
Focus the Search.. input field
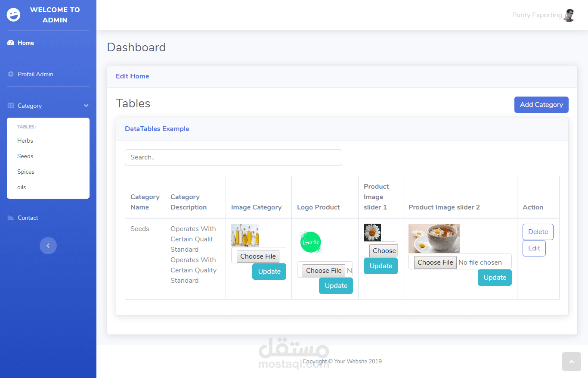pos(233,157)
